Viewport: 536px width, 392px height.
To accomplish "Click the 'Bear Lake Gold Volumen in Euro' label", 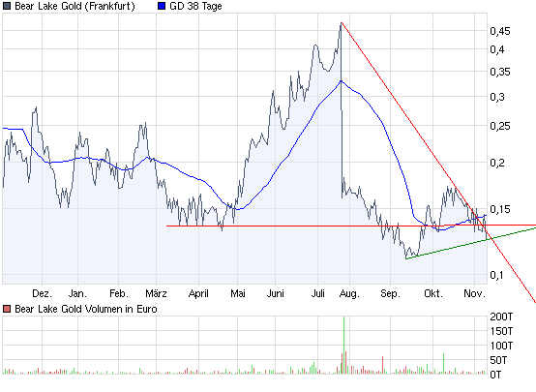I will coord(86,309).
